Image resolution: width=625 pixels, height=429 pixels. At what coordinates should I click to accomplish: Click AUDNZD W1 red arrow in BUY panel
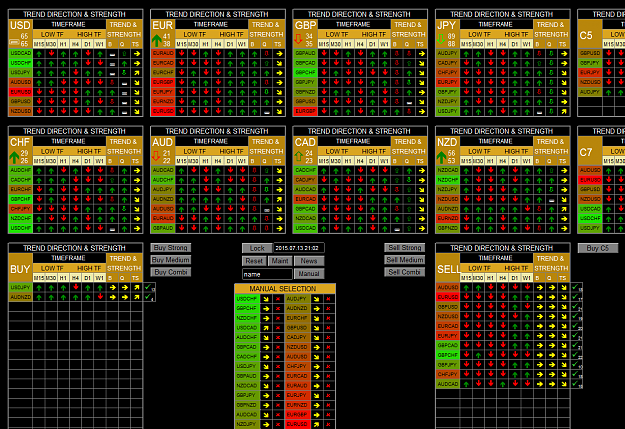pos(100,297)
